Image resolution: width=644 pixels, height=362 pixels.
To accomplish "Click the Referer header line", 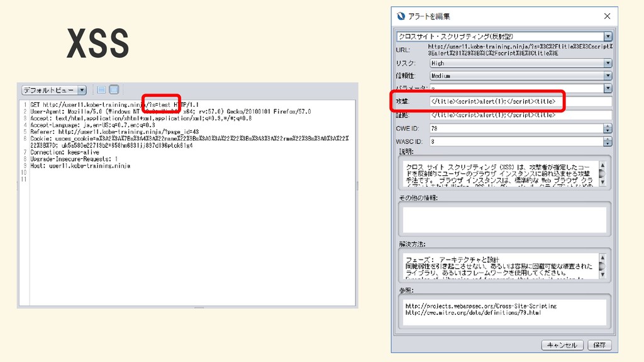I will (x=114, y=132).
